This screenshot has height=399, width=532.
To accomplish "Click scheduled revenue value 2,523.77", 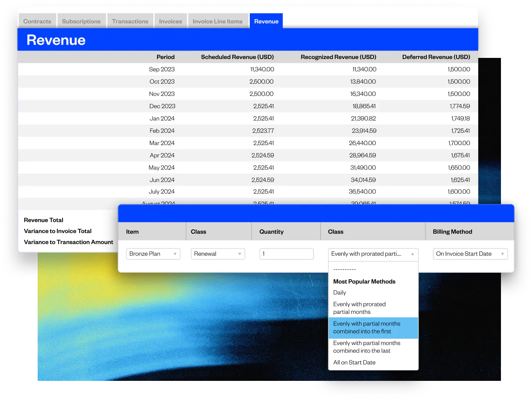I will [x=263, y=131].
